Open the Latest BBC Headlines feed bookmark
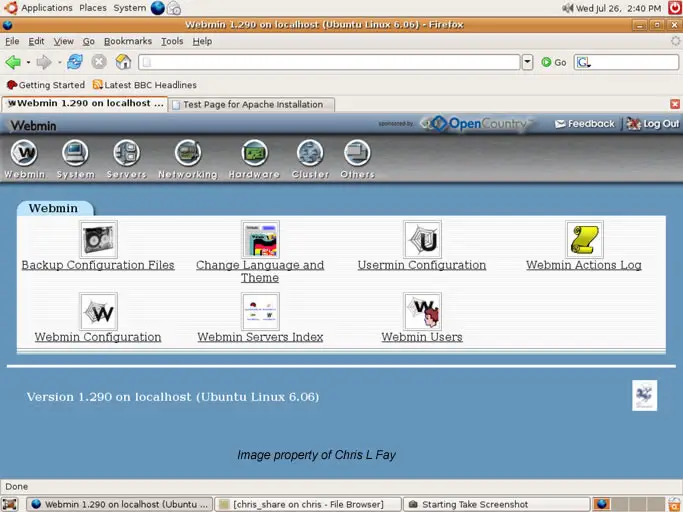This screenshot has height=512, width=683. point(145,85)
